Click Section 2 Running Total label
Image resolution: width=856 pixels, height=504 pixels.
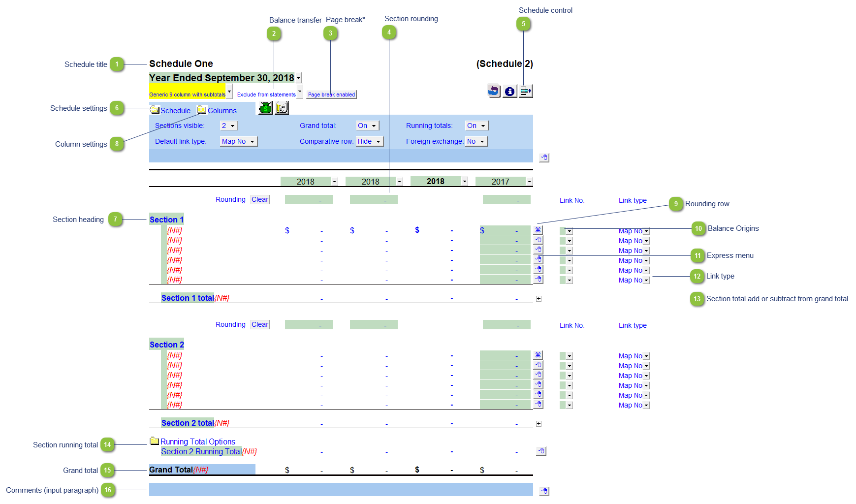tap(201, 451)
